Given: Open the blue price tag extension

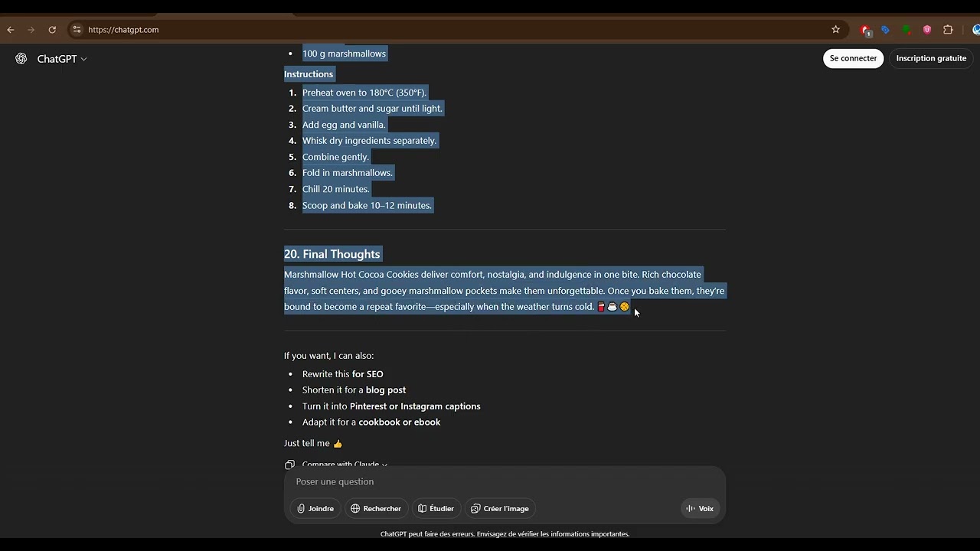Looking at the screenshot, I should click(x=886, y=30).
